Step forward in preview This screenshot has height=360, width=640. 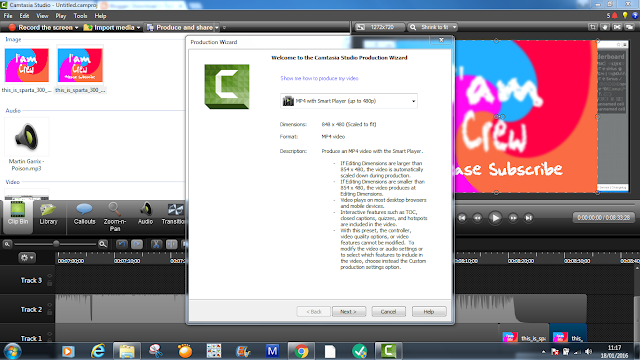[x=513, y=218]
